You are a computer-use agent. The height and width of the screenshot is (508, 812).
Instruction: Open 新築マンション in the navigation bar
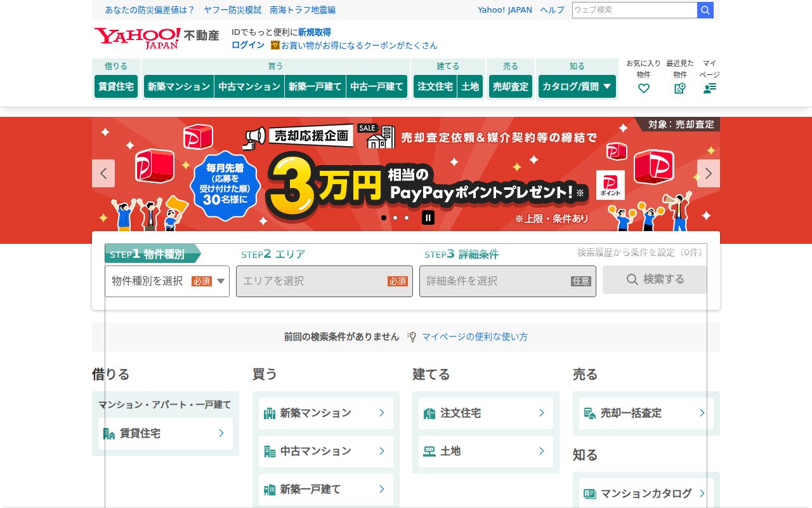point(179,86)
